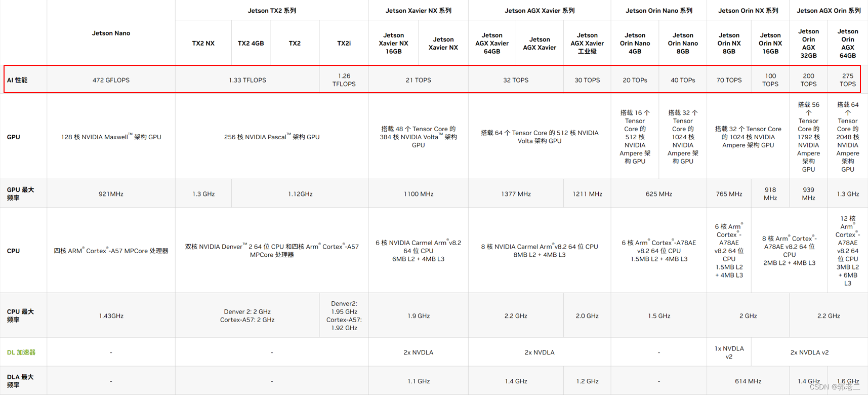The height and width of the screenshot is (395, 868).
Task: Click the "Jetson Orin Nano 8GB" column header
Action: coord(683,44)
